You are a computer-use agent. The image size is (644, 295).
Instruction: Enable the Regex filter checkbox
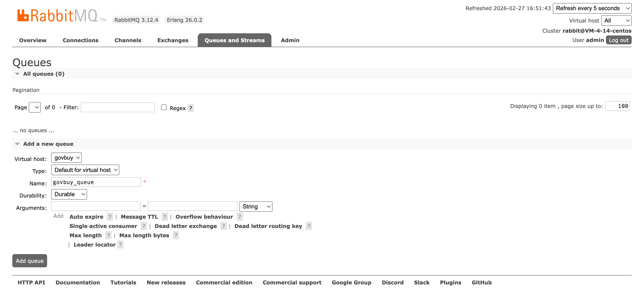point(164,107)
